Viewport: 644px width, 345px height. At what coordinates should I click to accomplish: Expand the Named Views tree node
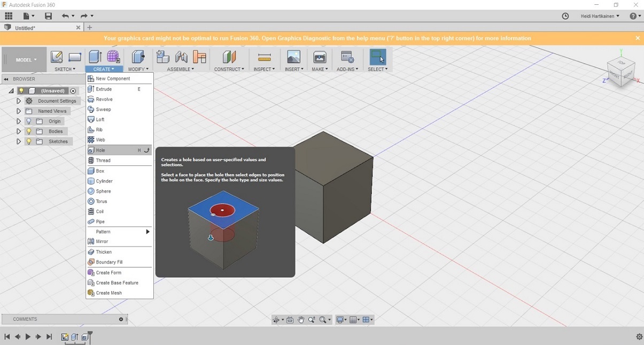pos(19,111)
